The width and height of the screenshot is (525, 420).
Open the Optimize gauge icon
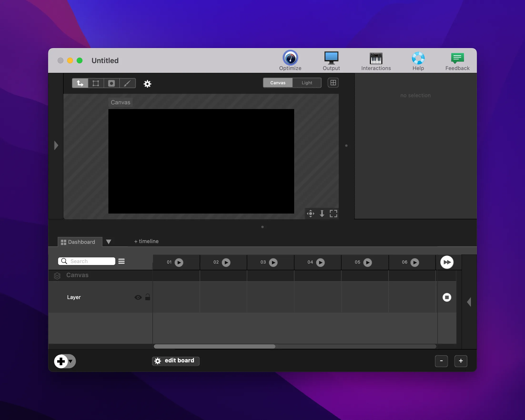(290, 58)
